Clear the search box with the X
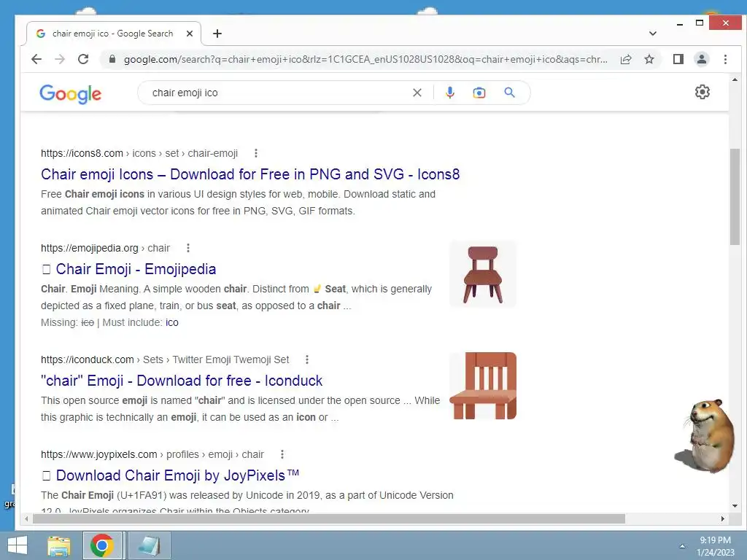Image resolution: width=747 pixels, height=560 pixels. [x=417, y=93]
